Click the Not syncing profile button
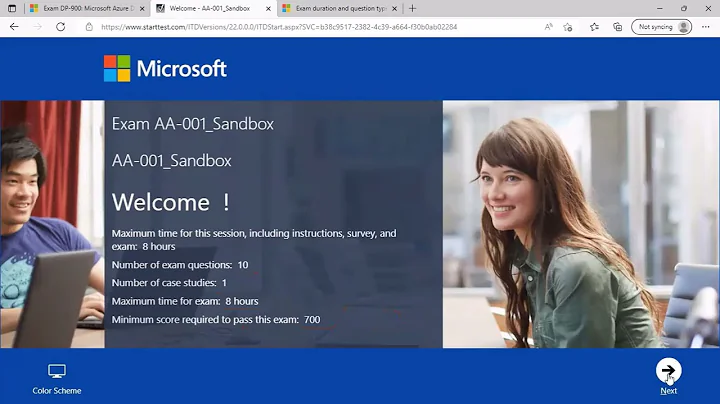720x404 pixels. [662, 27]
